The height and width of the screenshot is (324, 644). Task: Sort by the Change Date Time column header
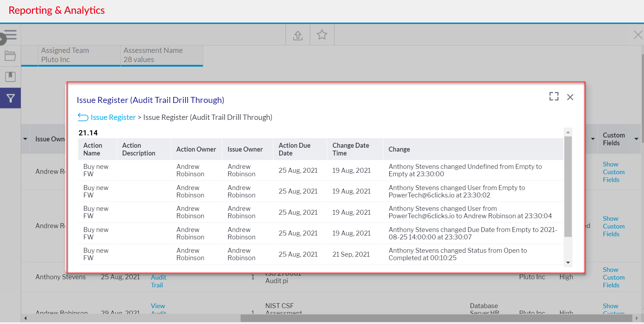click(x=351, y=149)
